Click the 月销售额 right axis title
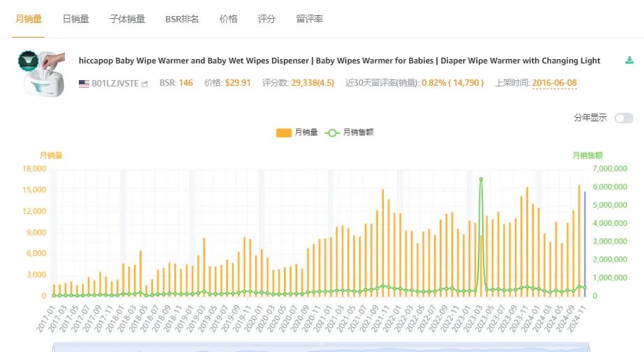The image size is (644, 352). click(x=587, y=155)
